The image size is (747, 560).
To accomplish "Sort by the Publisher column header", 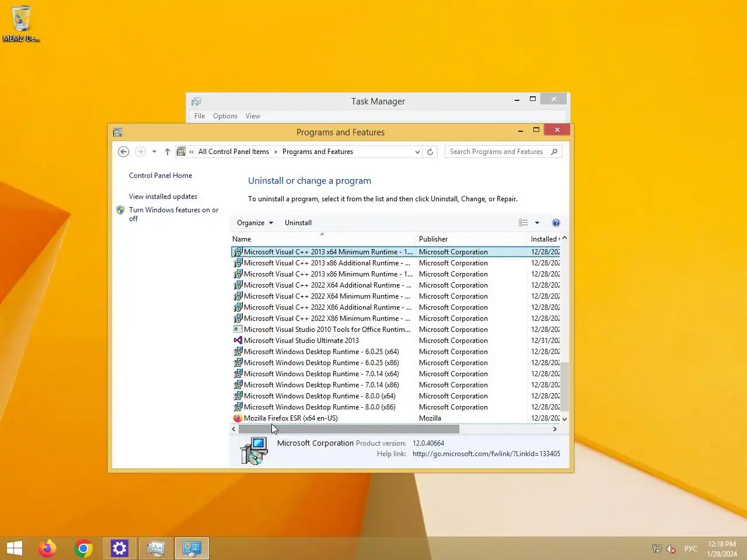I will pos(471,239).
